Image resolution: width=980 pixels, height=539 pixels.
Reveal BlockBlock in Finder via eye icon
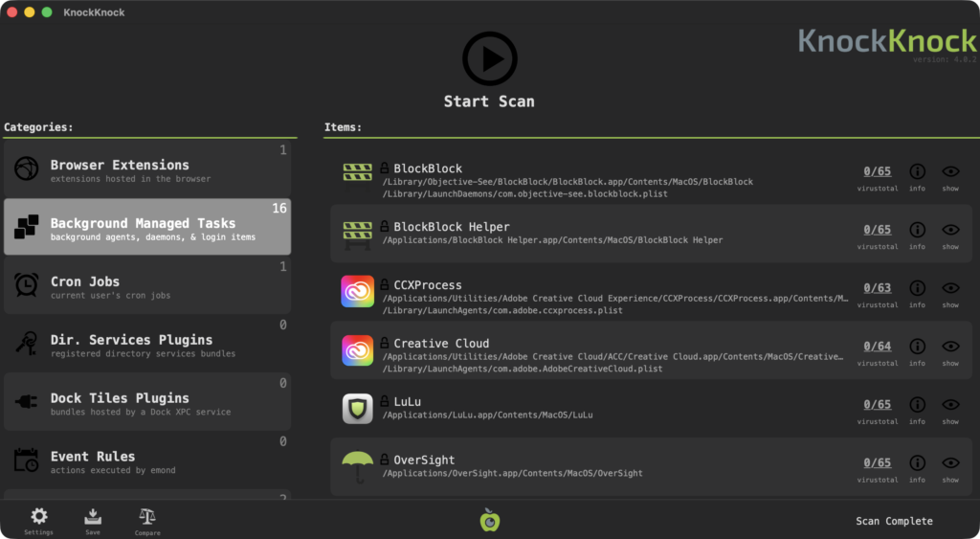950,171
